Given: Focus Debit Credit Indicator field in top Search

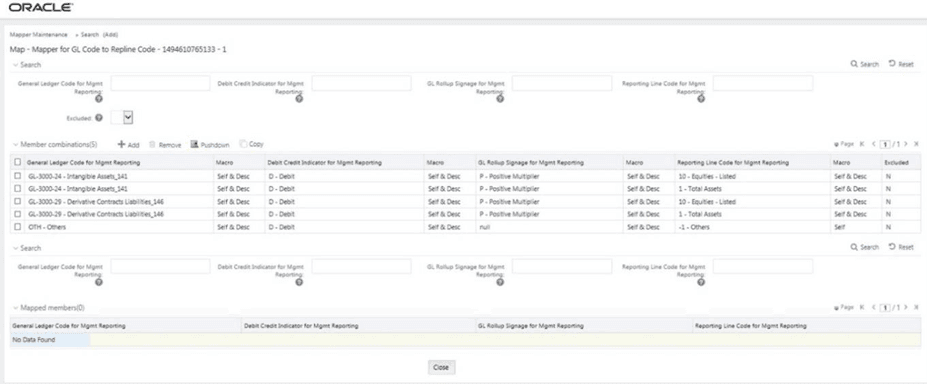Looking at the screenshot, I should [361, 83].
